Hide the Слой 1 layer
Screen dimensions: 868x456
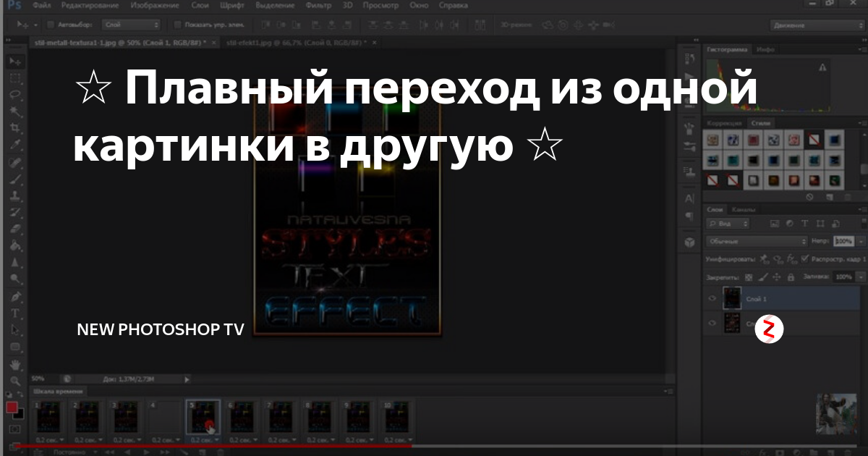point(713,298)
